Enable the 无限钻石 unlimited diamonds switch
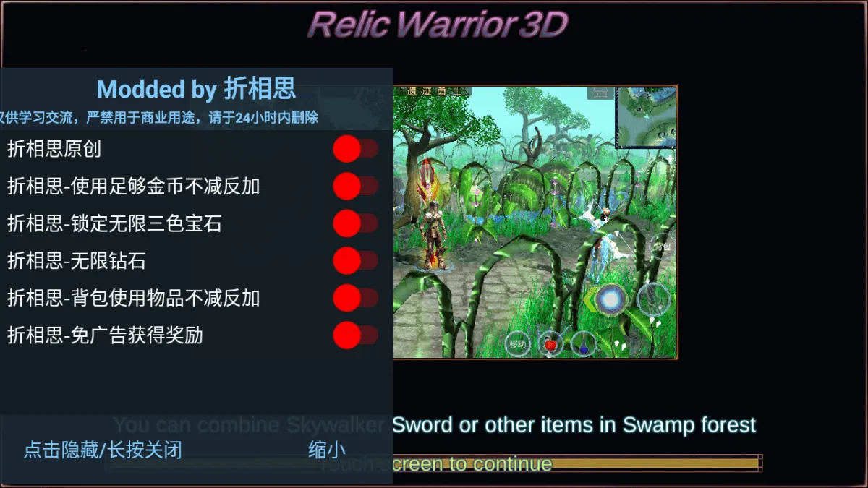 (x=355, y=260)
